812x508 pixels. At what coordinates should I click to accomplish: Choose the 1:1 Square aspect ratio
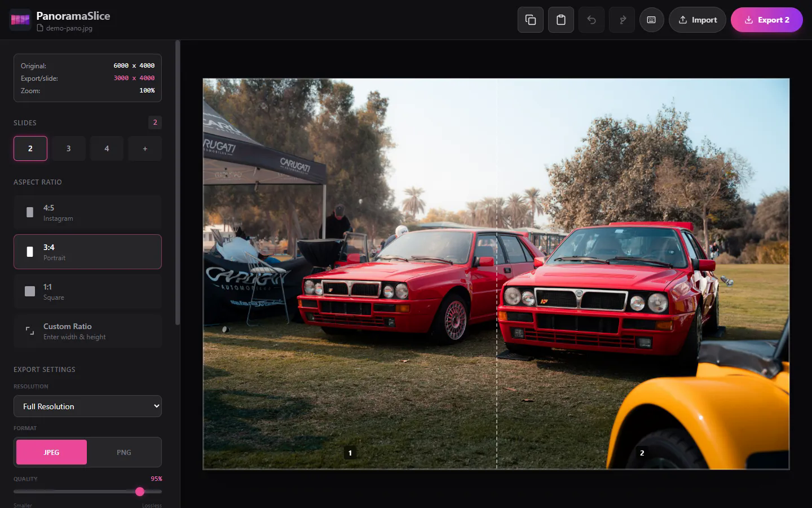[87, 291]
